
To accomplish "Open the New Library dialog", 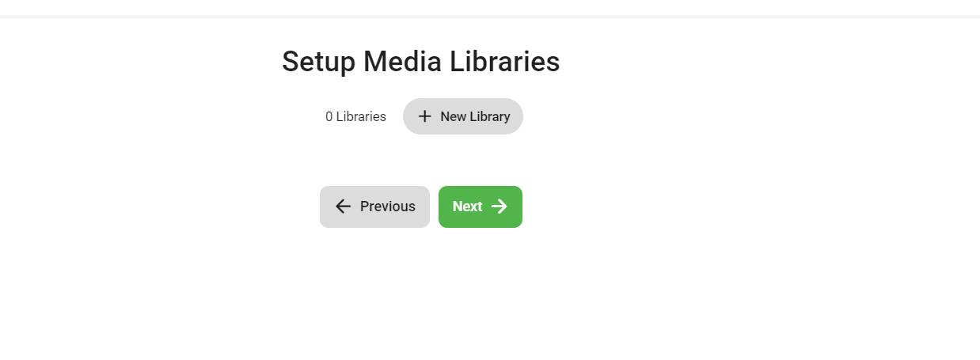I will (463, 116).
